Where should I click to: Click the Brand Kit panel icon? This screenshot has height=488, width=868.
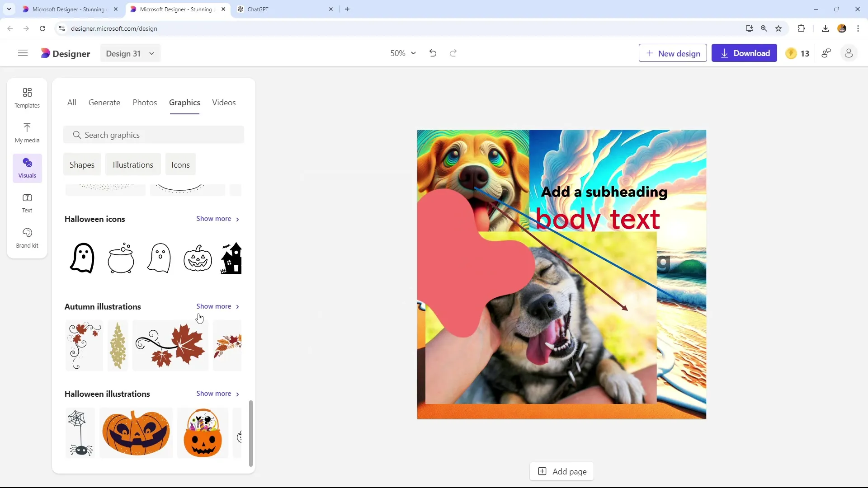pyautogui.click(x=28, y=237)
